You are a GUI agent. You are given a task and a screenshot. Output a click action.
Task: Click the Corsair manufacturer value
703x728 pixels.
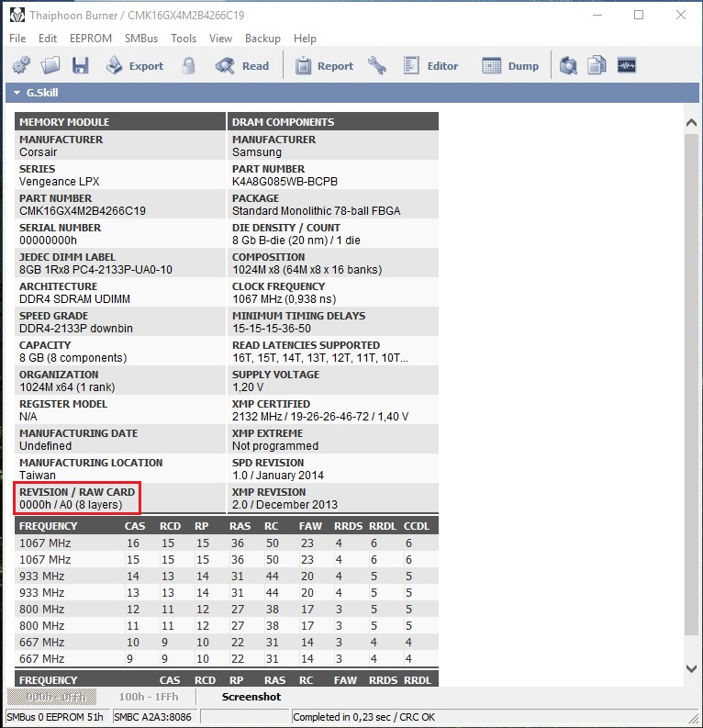tap(38, 152)
